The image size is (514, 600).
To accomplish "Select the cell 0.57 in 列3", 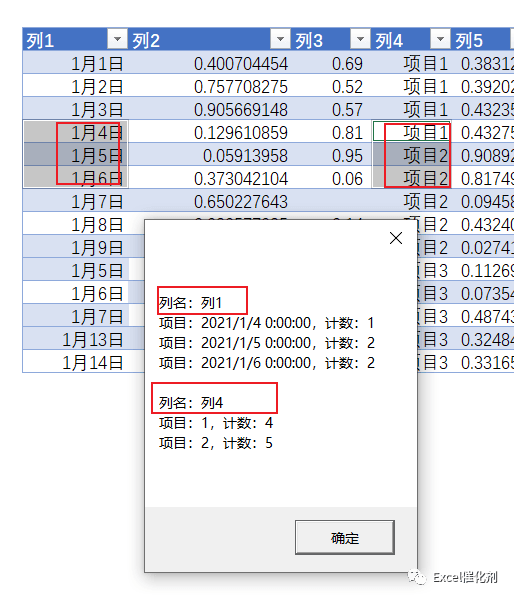I will [x=331, y=108].
